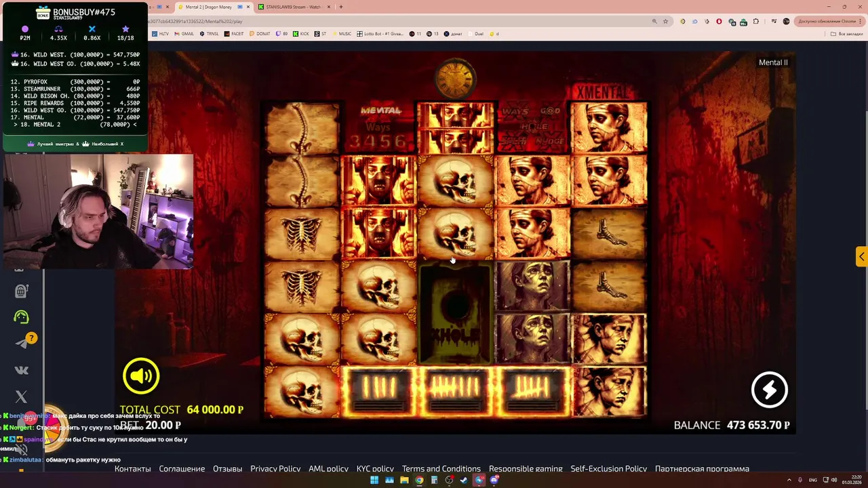
Task: Open GMAIL bookmark
Action: pos(184,33)
